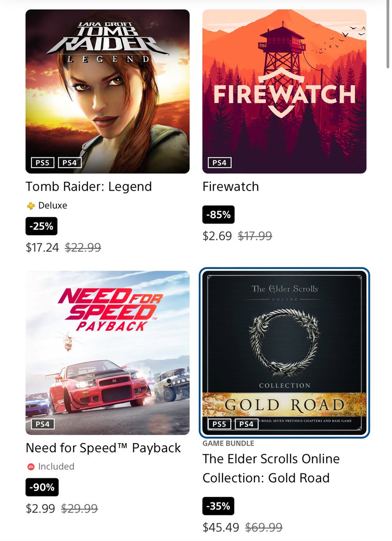Open the Need for Speed™ Payback title

click(x=103, y=448)
